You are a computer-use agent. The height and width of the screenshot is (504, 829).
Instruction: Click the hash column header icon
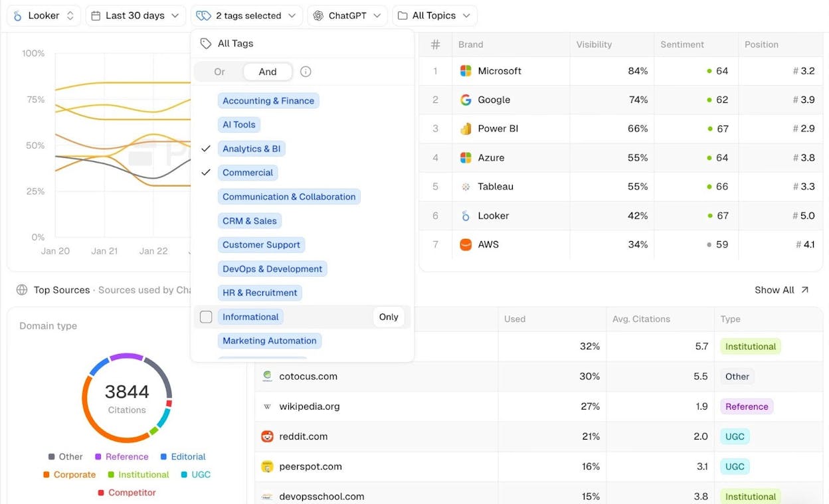(x=436, y=44)
